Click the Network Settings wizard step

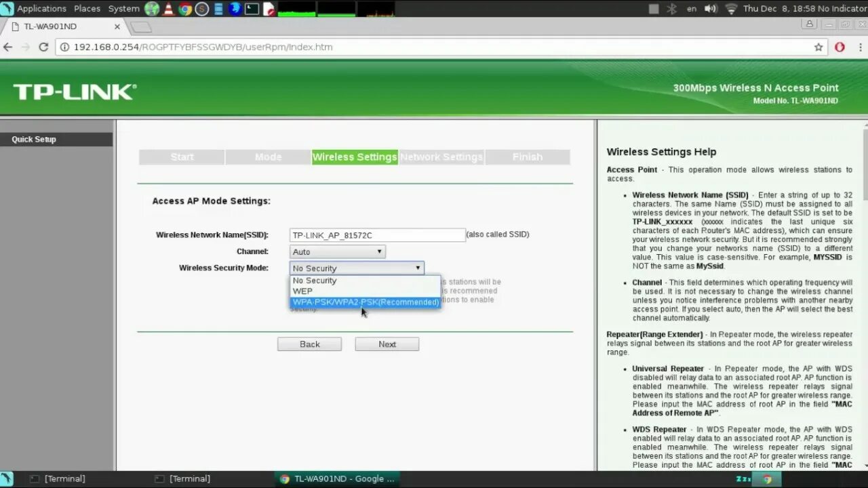tap(441, 157)
